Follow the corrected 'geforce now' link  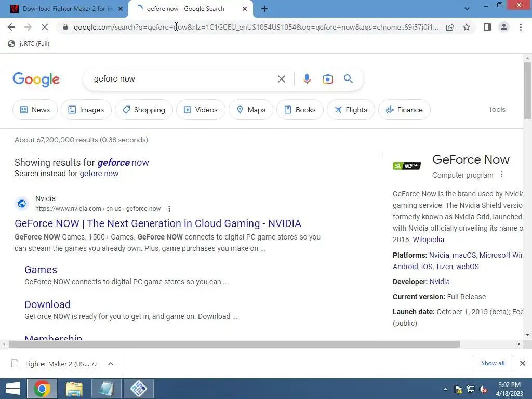pos(123,163)
